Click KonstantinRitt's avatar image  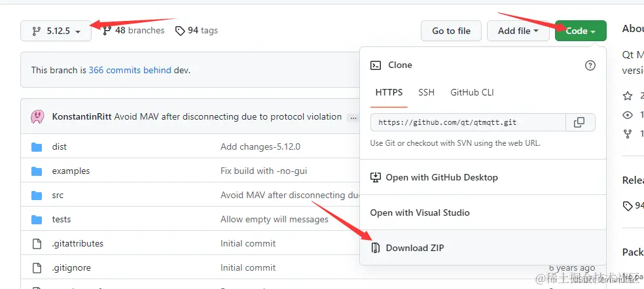pos(37,117)
